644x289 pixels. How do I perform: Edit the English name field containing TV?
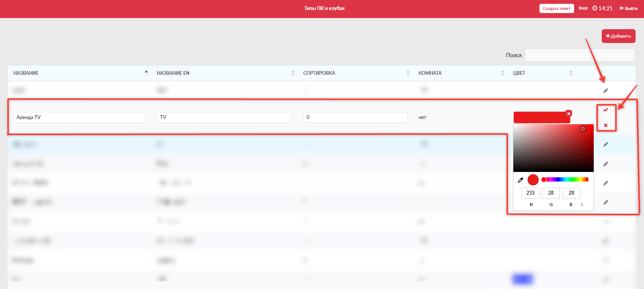224,117
